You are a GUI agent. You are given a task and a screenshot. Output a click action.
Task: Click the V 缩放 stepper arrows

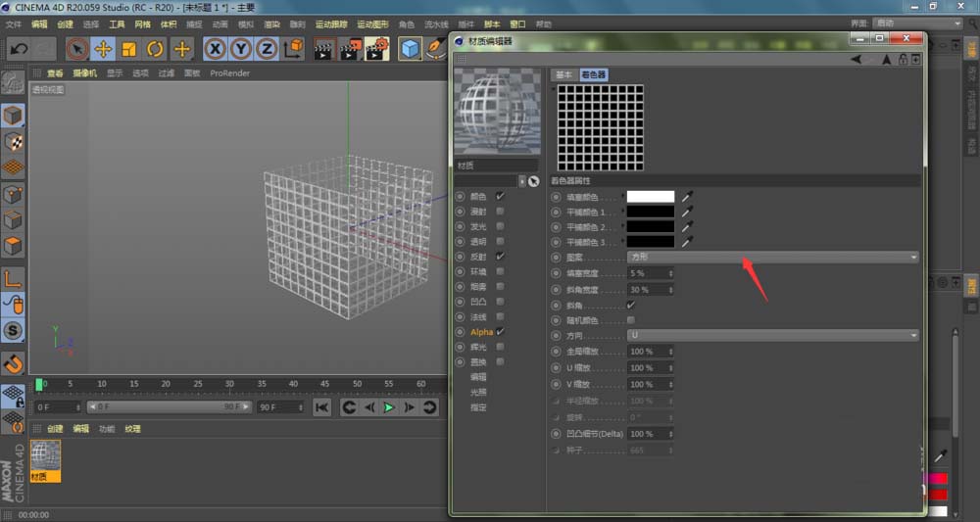point(670,384)
